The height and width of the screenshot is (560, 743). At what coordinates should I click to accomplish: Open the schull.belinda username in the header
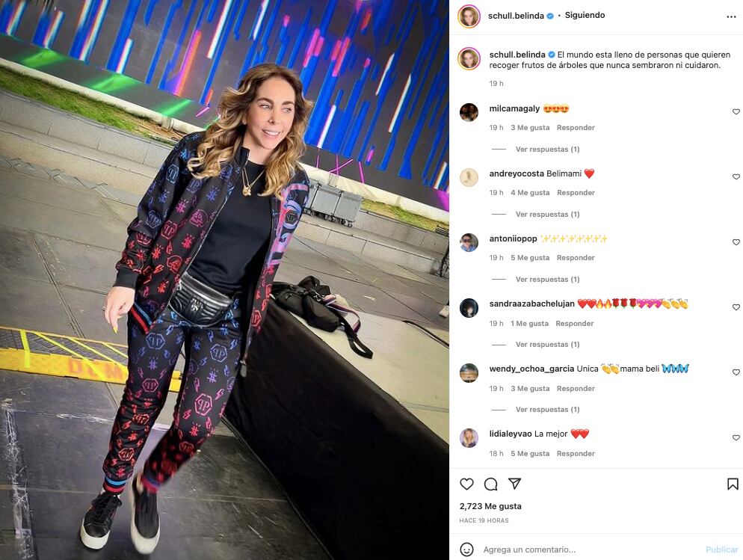click(x=516, y=16)
